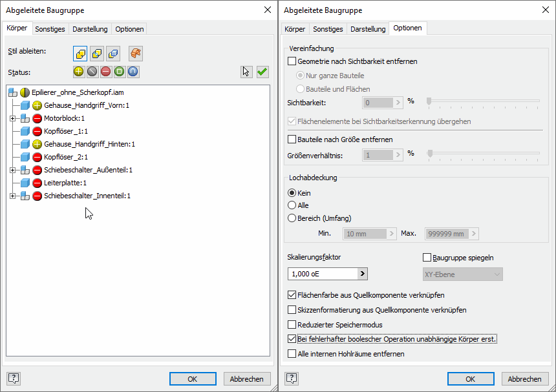
Task: Expand the Schiebeschalter_Außenteil:1 node
Action: (12, 170)
